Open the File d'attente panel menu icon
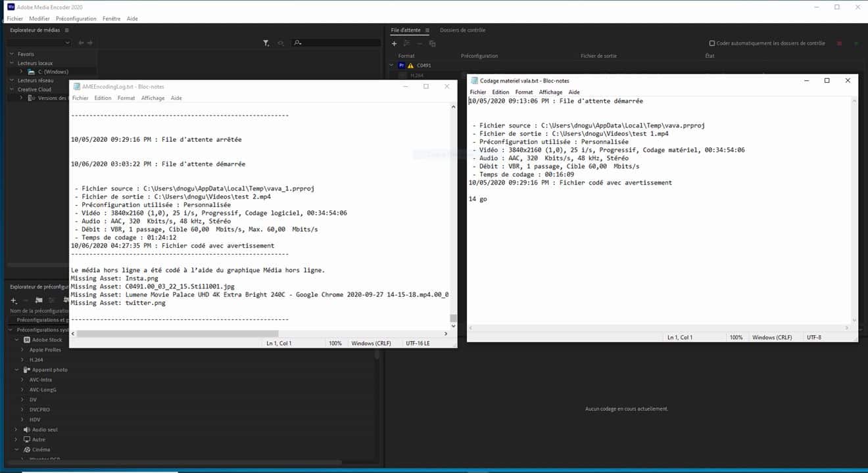The width and height of the screenshot is (868, 473). click(x=427, y=30)
